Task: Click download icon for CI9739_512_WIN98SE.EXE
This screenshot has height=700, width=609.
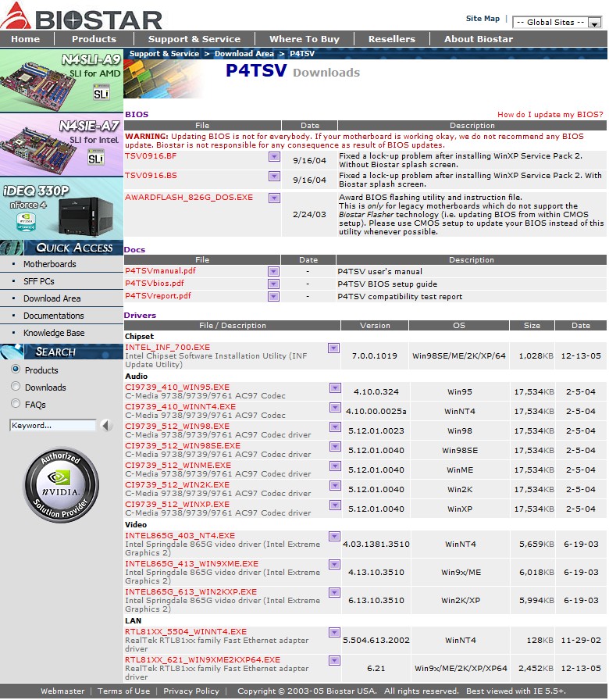Action: [x=335, y=446]
